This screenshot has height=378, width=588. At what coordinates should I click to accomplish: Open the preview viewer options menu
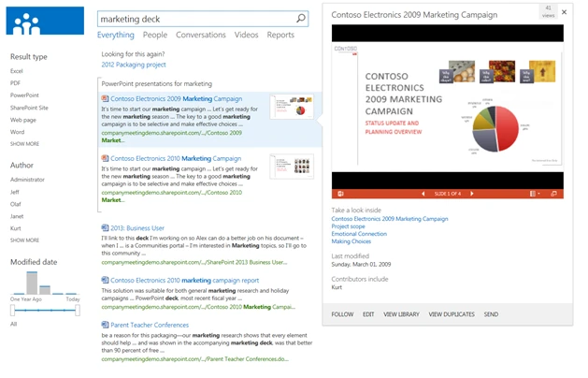(534, 193)
